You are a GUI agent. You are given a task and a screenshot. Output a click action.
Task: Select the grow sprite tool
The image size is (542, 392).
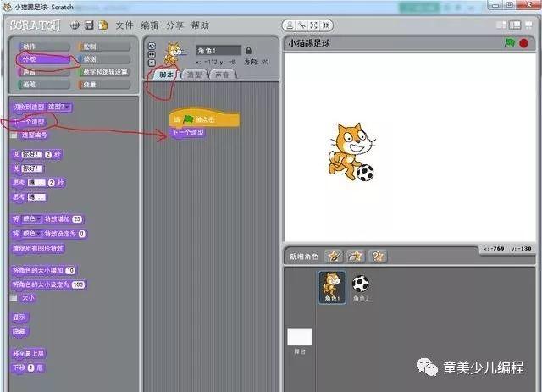314,25
